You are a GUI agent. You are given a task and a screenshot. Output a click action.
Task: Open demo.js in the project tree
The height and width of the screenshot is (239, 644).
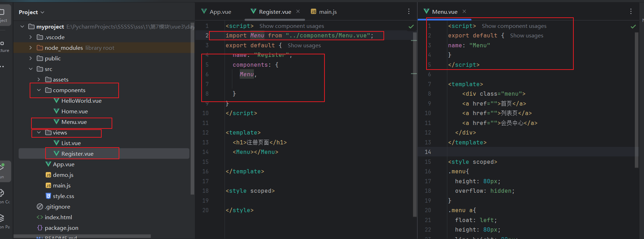click(63, 175)
